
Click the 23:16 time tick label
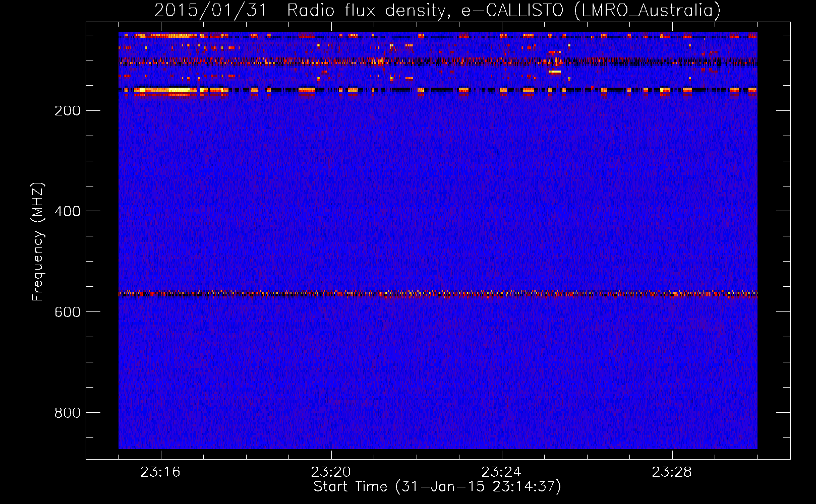tap(160, 472)
